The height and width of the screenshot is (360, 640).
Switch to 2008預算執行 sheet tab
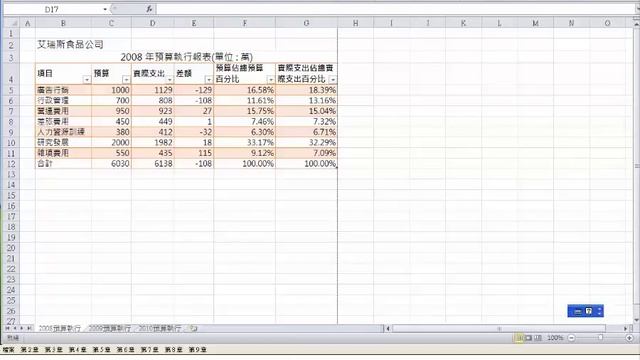[60, 328]
